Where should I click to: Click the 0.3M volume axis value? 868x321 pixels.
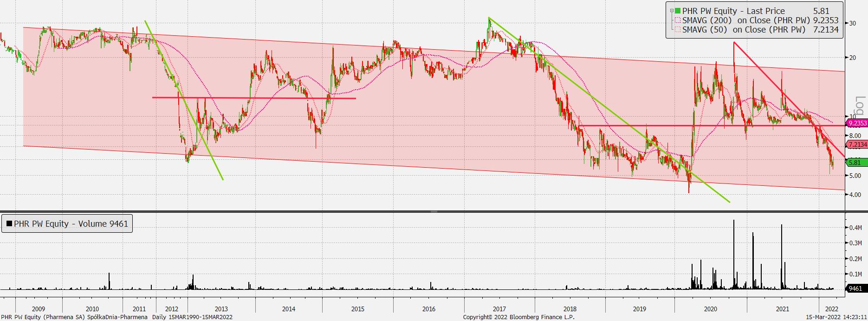[x=855, y=243]
